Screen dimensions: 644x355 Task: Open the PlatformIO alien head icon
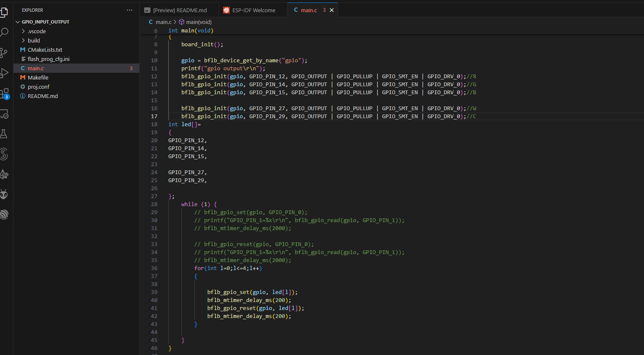pyautogui.click(x=4, y=194)
